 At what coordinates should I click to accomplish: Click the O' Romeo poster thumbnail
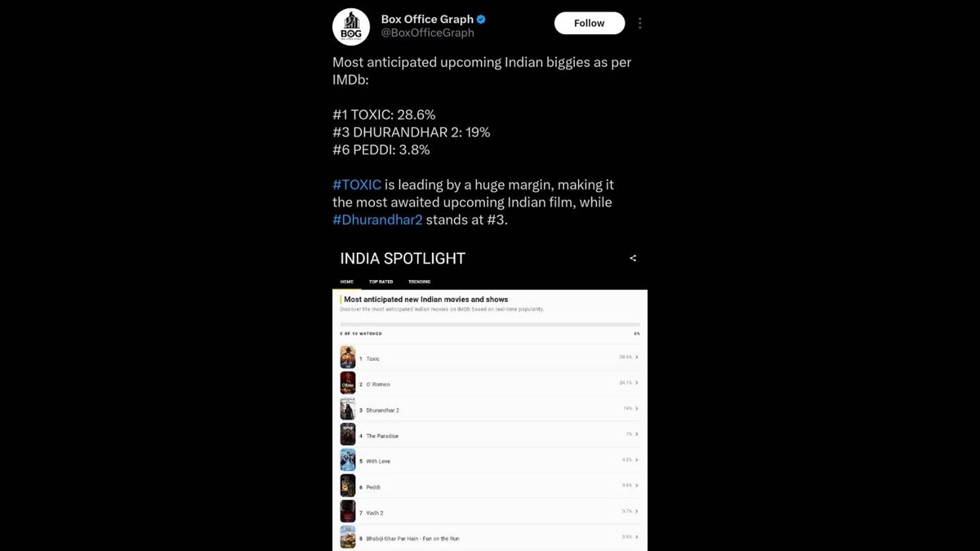tap(348, 384)
